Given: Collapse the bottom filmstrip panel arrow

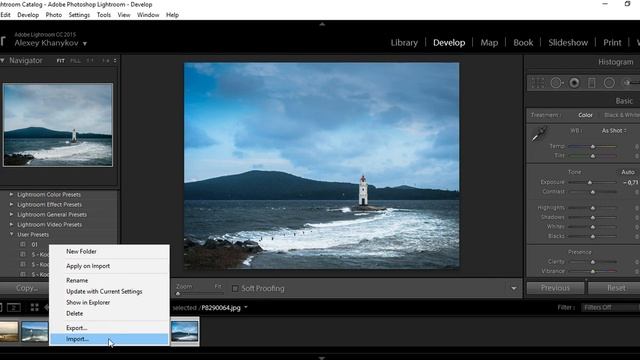Looking at the screenshot, I should tap(322, 358).
